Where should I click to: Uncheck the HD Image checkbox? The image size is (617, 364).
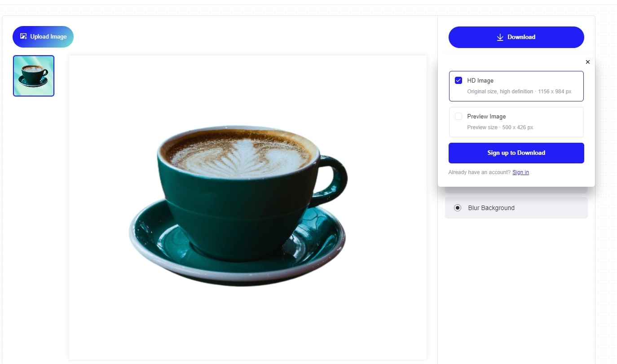(458, 80)
